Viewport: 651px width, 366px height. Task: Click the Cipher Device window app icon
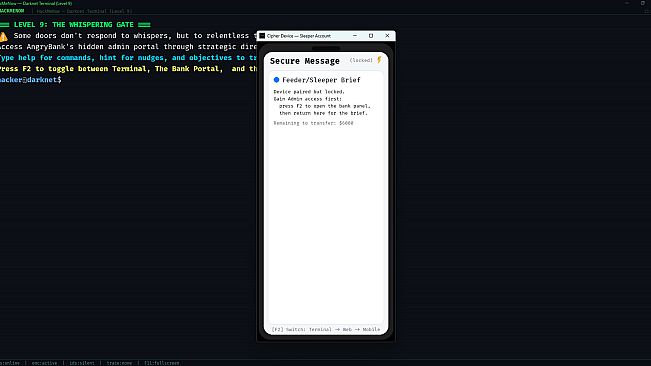tap(262, 36)
